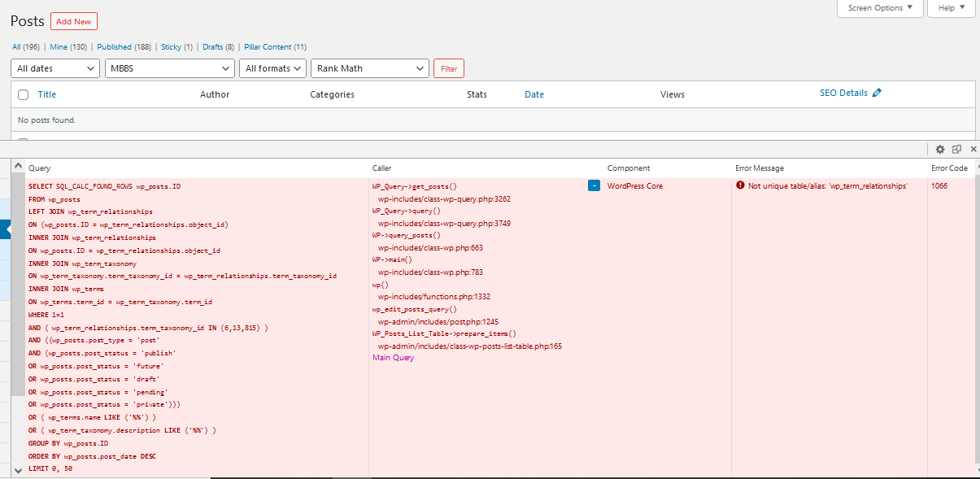This screenshot has width=980, height=479.
Task: Click the Posts page heading
Action: coord(27,21)
